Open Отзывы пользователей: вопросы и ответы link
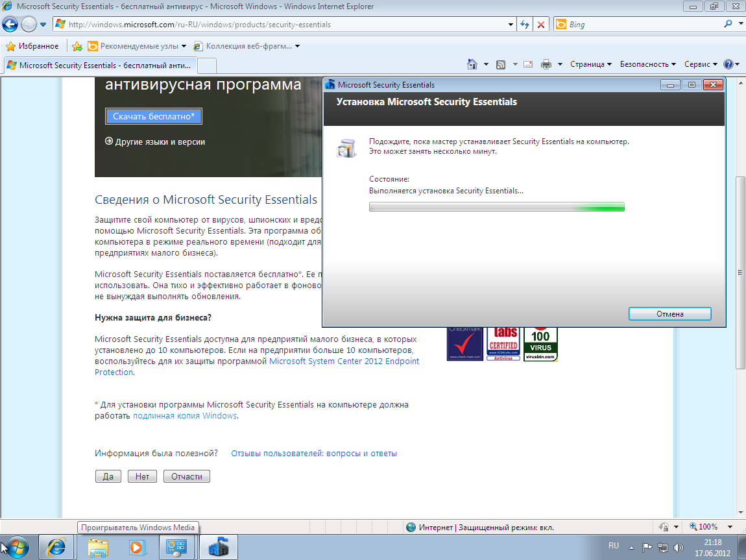The image size is (746, 560). coord(314,454)
